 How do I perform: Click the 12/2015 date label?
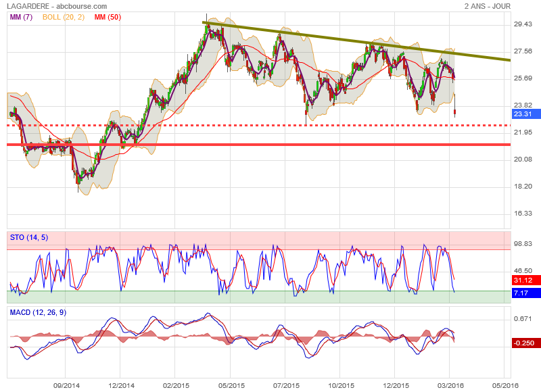[x=396, y=385]
